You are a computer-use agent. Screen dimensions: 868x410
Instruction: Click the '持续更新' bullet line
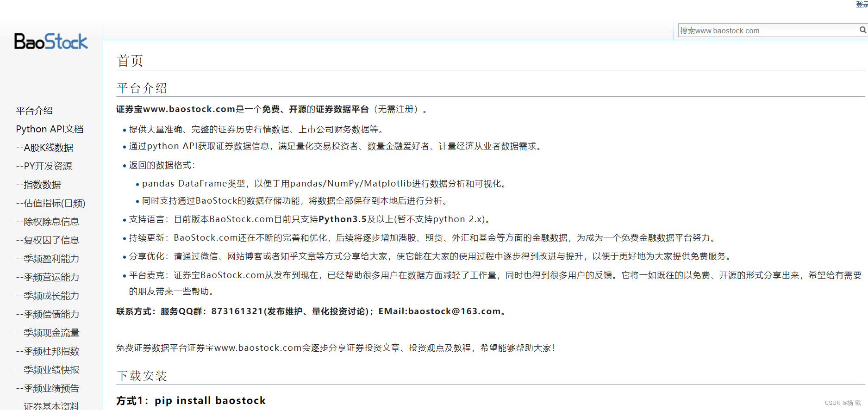[423, 238]
